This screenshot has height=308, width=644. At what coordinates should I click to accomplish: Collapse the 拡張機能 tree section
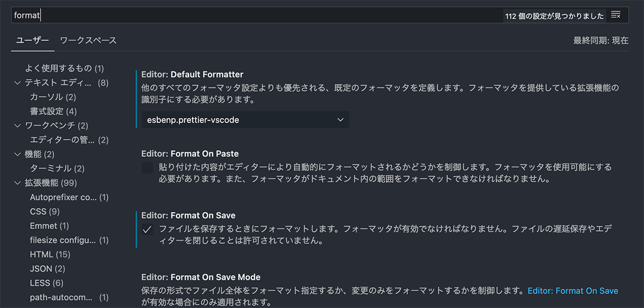click(x=17, y=183)
